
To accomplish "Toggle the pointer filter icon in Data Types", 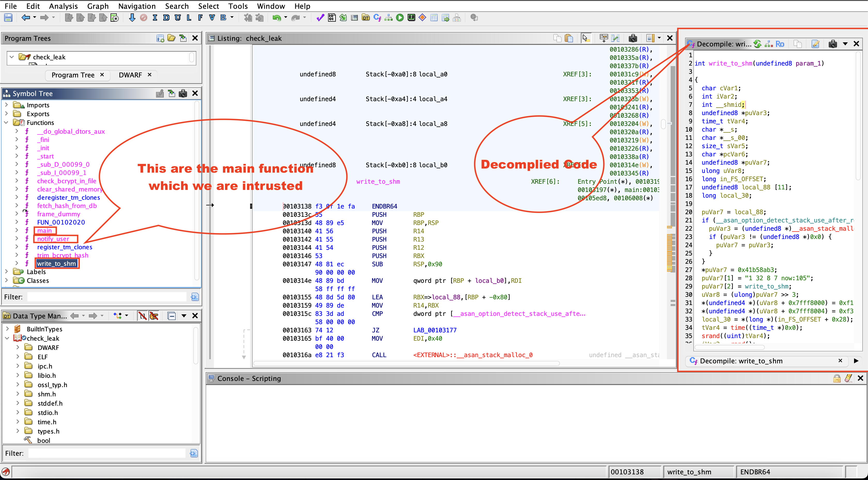I will pos(154,316).
